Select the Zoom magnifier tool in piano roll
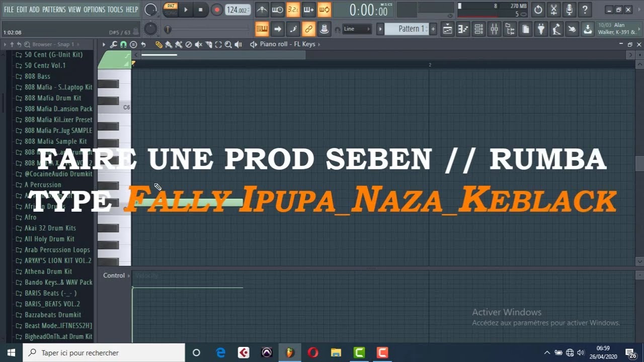 click(x=228, y=44)
